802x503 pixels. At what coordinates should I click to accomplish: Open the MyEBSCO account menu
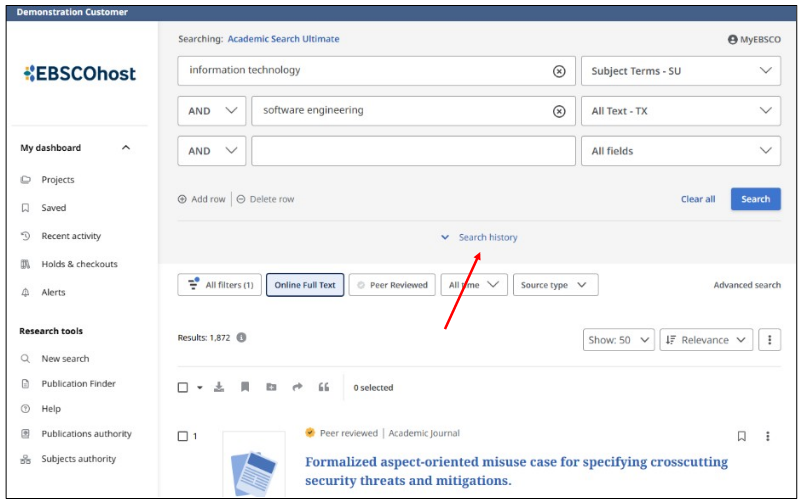754,39
